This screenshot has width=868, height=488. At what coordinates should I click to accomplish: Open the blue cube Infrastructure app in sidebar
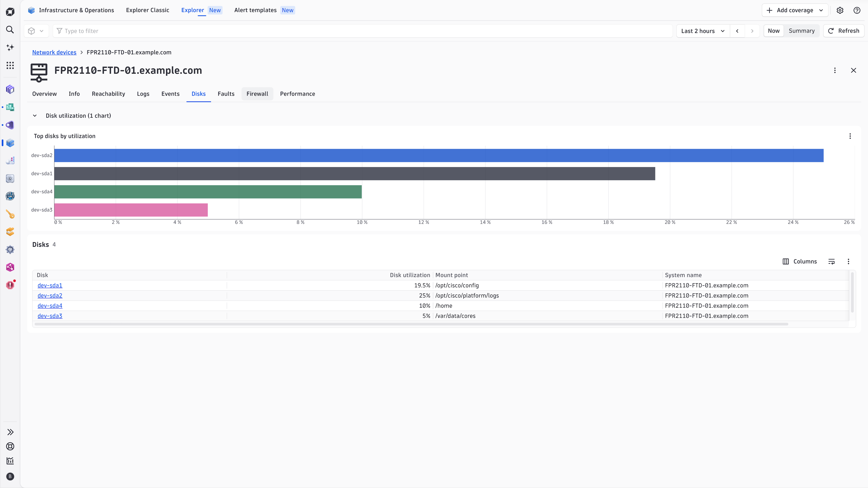tap(10, 143)
